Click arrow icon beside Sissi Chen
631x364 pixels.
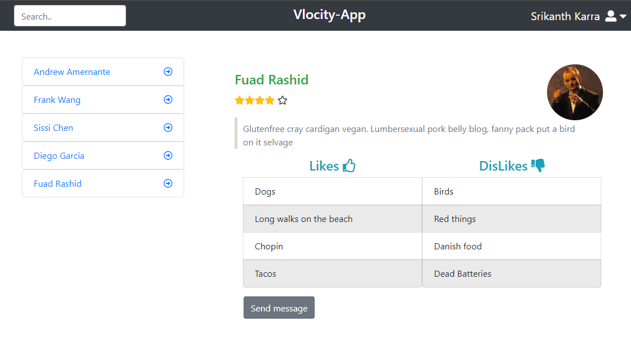point(168,127)
